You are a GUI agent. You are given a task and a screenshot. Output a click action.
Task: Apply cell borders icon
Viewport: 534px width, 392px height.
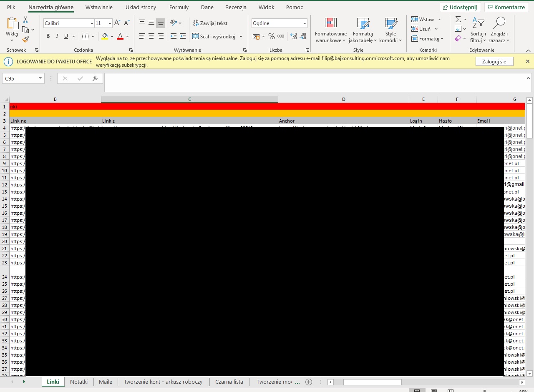[85, 36]
